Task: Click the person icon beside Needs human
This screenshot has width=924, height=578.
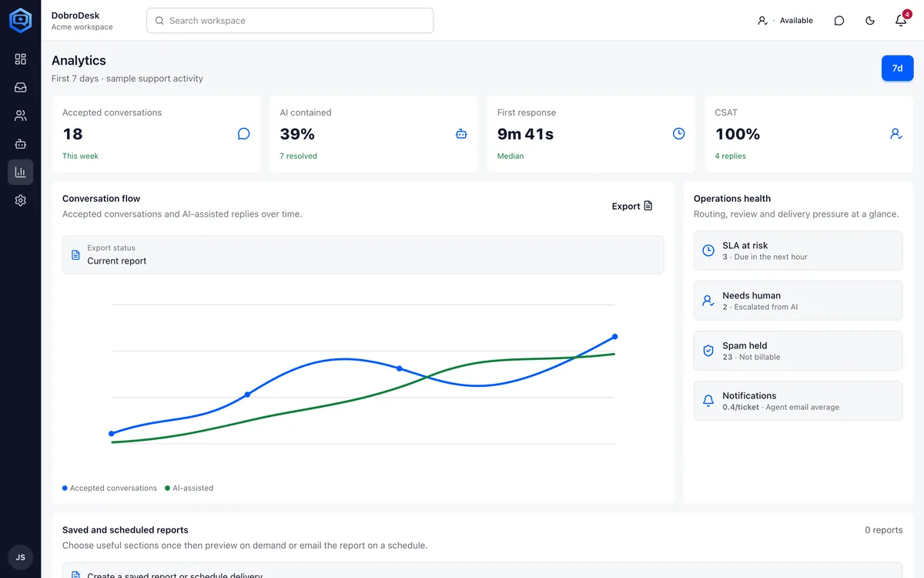Action: [708, 301]
